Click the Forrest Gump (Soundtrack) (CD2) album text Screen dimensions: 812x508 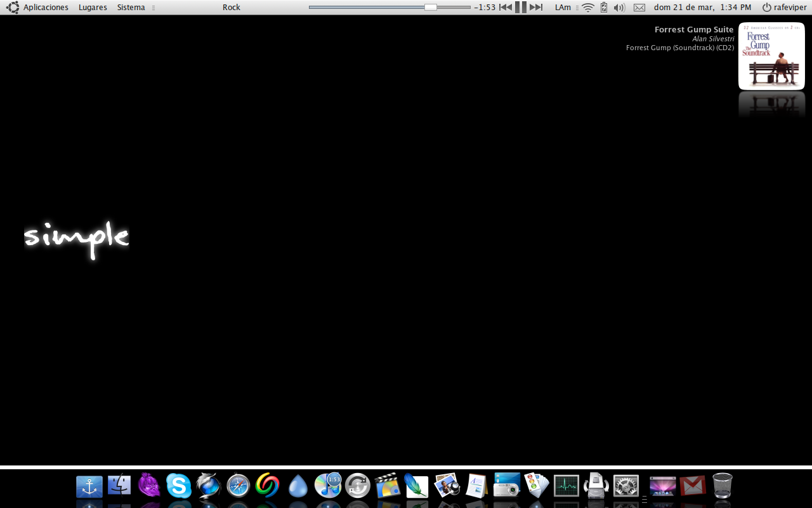click(x=680, y=48)
